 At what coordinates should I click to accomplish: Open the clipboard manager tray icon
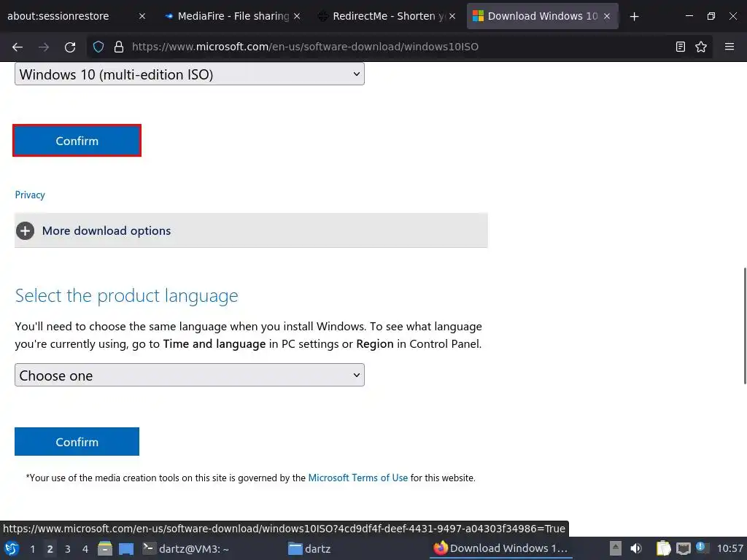(x=663, y=548)
